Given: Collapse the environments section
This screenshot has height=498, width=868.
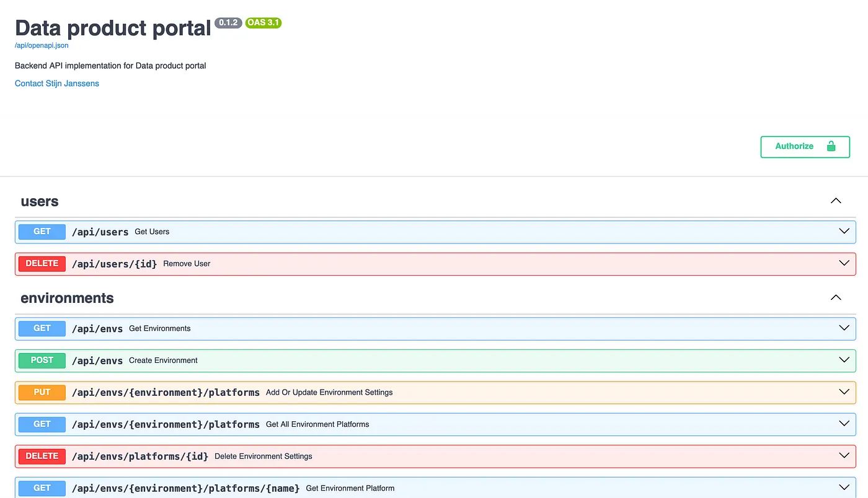Looking at the screenshot, I should (836, 297).
